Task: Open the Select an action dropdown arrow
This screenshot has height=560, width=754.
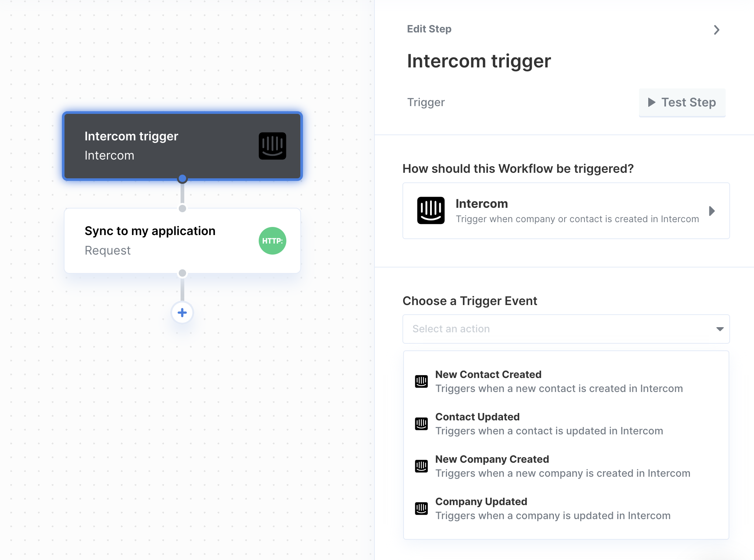Action: coord(720,329)
